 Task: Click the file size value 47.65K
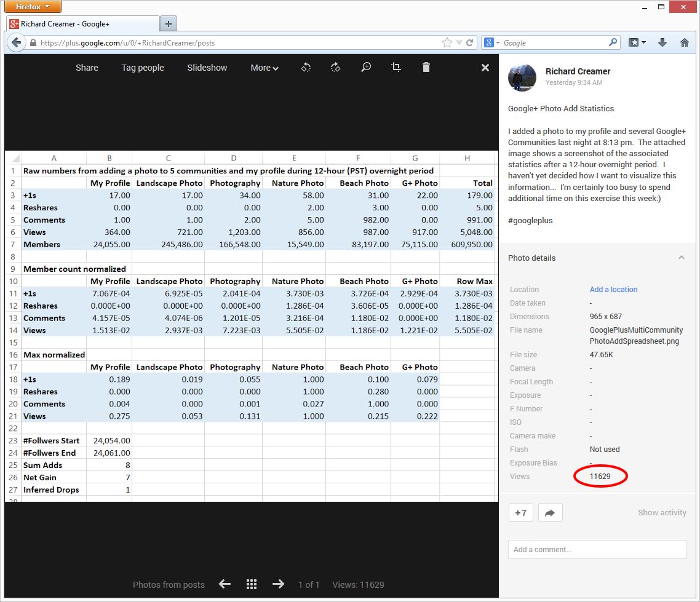[x=602, y=355]
